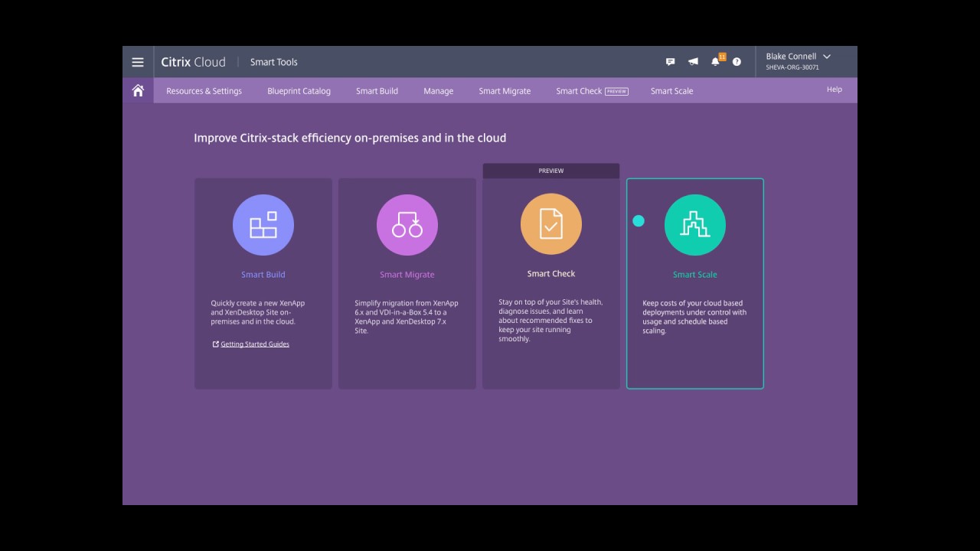Click the Smart Migrate circle icon
This screenshot has height=551, width=980.
(407, 225)
